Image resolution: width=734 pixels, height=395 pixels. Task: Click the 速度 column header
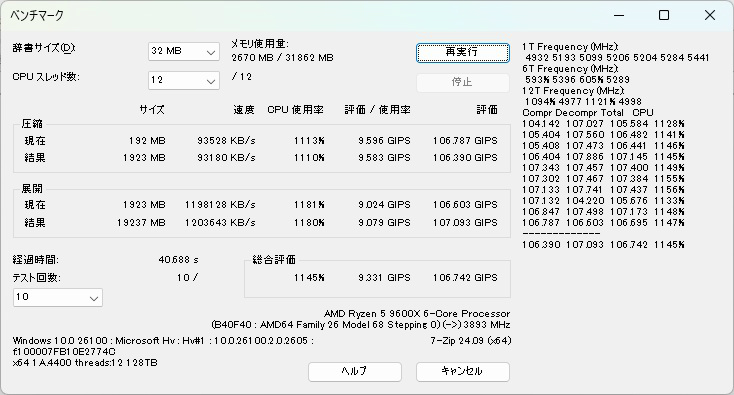[x=244, y=110]
